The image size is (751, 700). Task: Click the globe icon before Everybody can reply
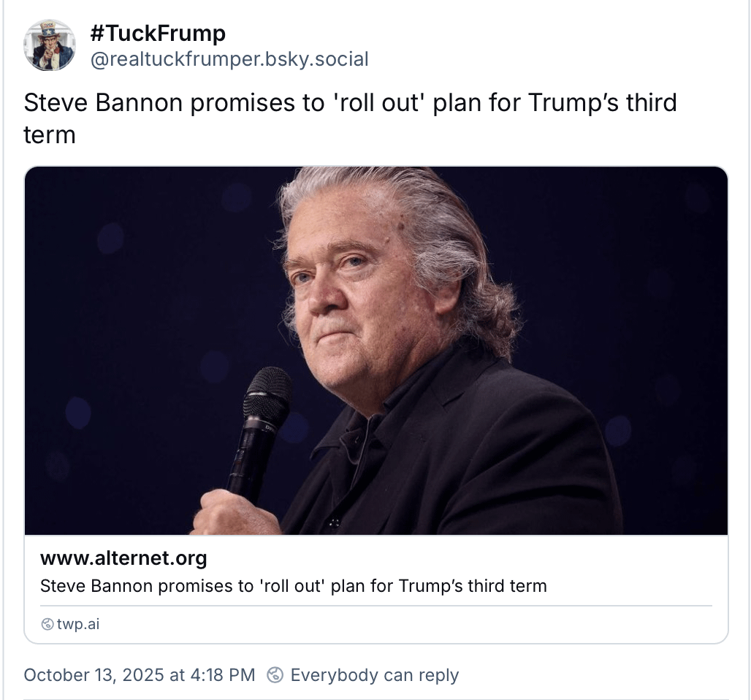[x=275, y=674]
